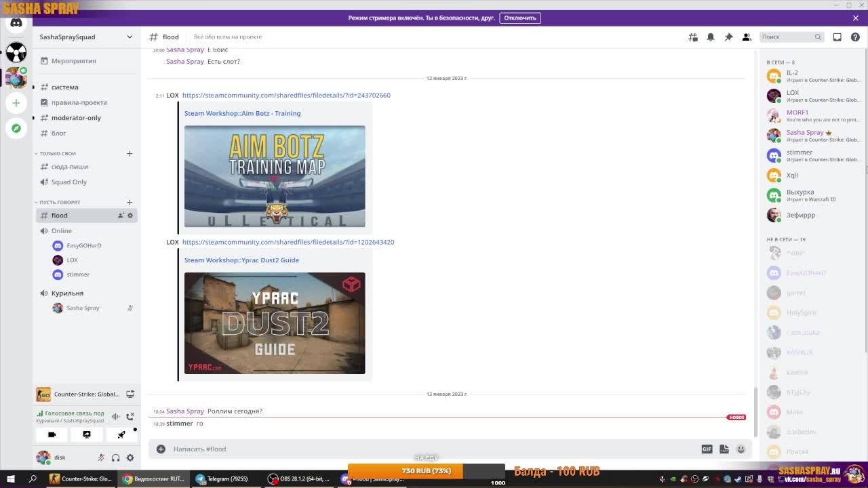Select the moderator-only channel
Image resolution: width=868 pixels, height=488 pixels.
click(86, 118)
